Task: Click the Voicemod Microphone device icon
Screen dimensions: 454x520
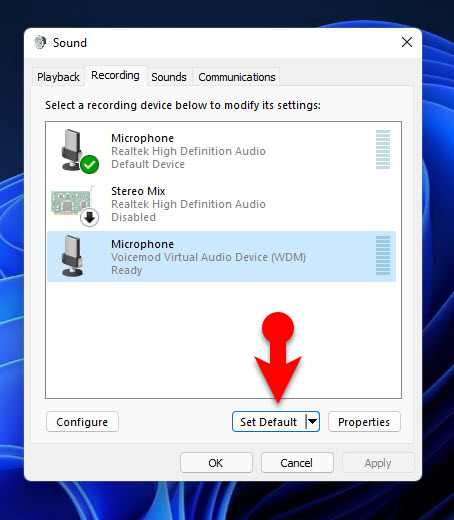Action: 72,256
